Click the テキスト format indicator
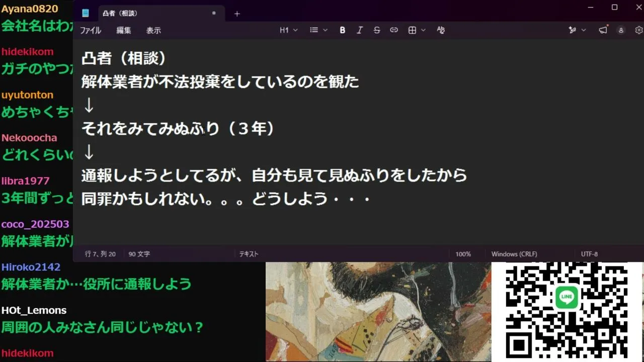644x362 pixels. 249,254
